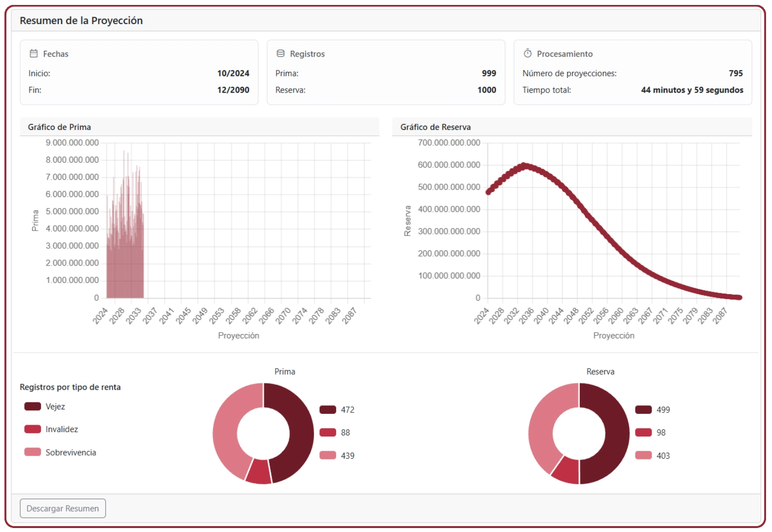Download the summary with Descargar Resumen

click(63, 508)
